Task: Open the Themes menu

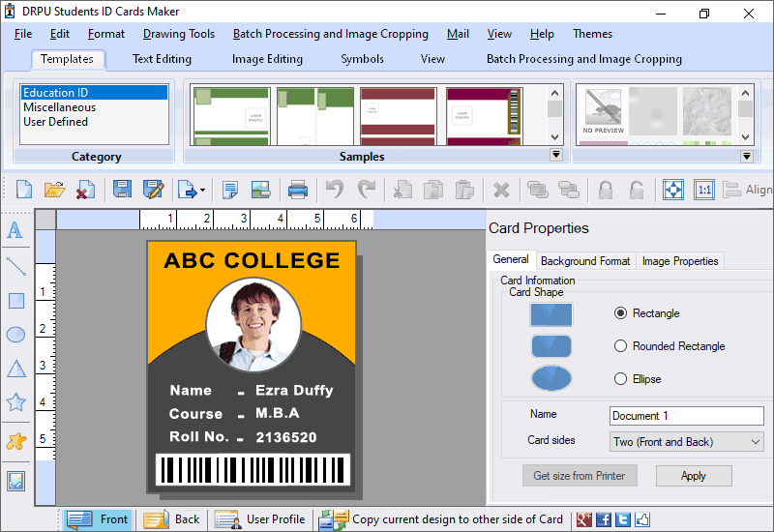Action: point(592,34)
